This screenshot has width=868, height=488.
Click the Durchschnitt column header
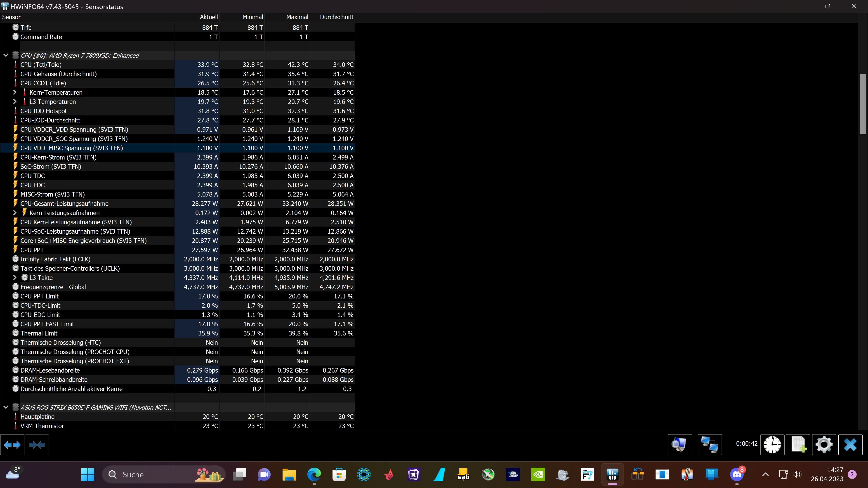coord(332,17)
